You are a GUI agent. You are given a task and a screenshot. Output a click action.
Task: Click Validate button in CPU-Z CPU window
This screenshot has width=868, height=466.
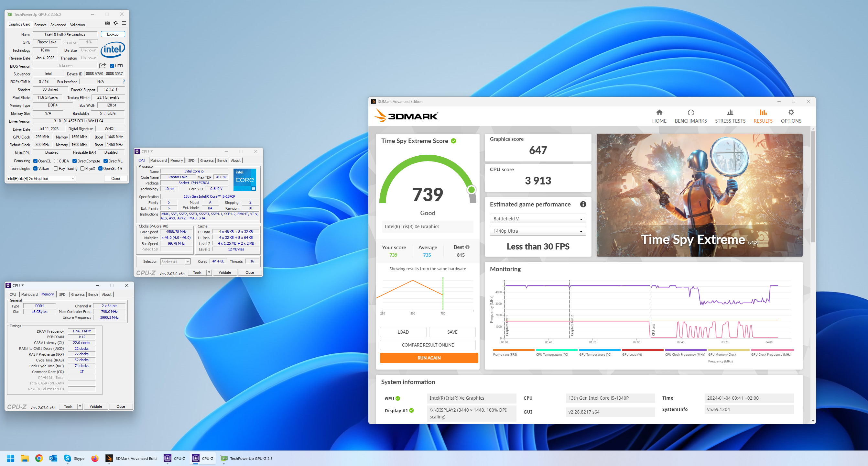click(225, 272)
